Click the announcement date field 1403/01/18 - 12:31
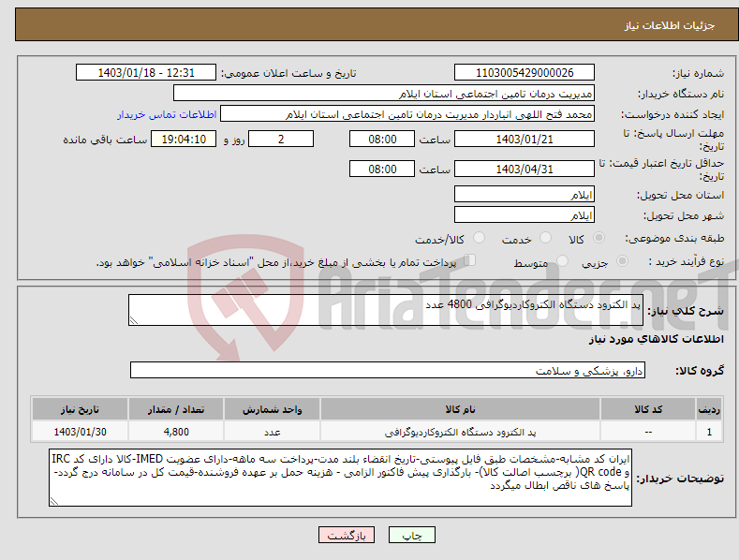The width and height of the screenshot is (739, 560). (x=145, y=73)
